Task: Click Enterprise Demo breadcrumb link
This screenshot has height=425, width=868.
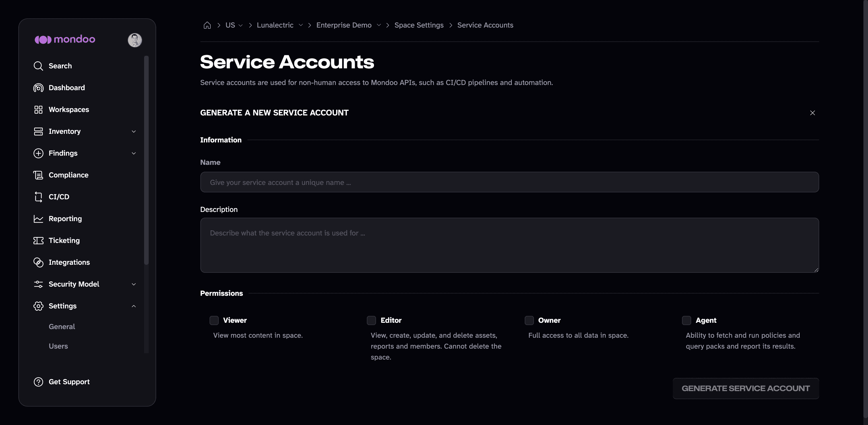Action: [344, 25]
